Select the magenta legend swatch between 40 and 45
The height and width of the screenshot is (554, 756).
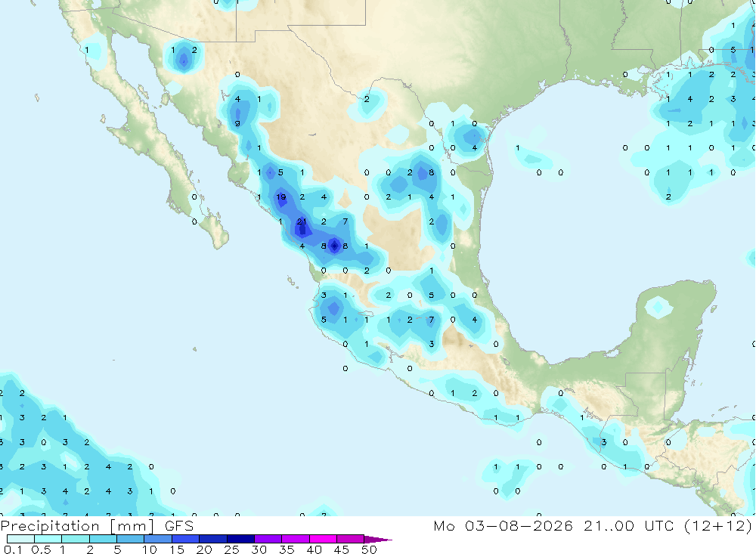pos(323,539)
